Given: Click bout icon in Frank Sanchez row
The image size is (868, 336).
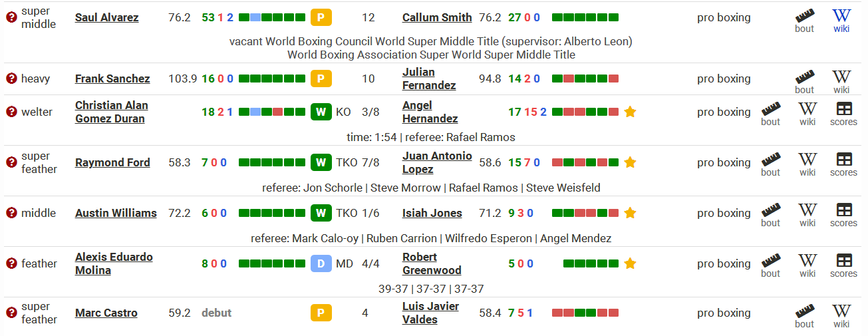Looking at the screenshot, I should click(804, 81).
